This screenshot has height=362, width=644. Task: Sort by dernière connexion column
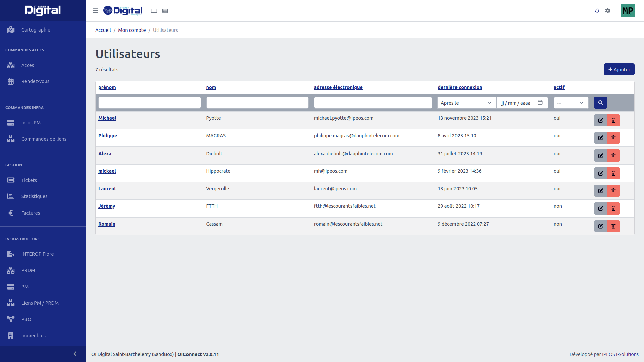pos(460,87)
